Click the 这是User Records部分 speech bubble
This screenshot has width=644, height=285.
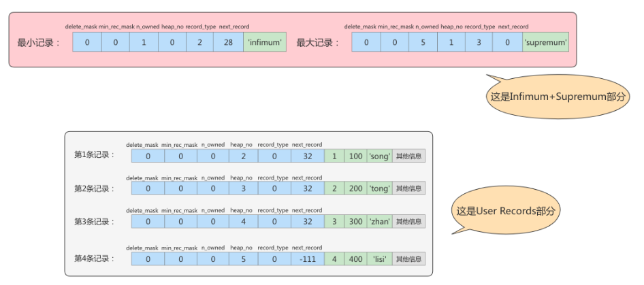click(506, 211)
